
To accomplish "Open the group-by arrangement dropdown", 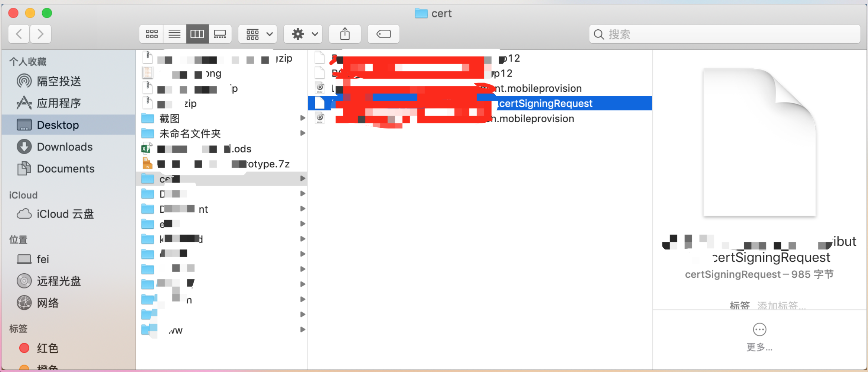I will click(258, 34).
